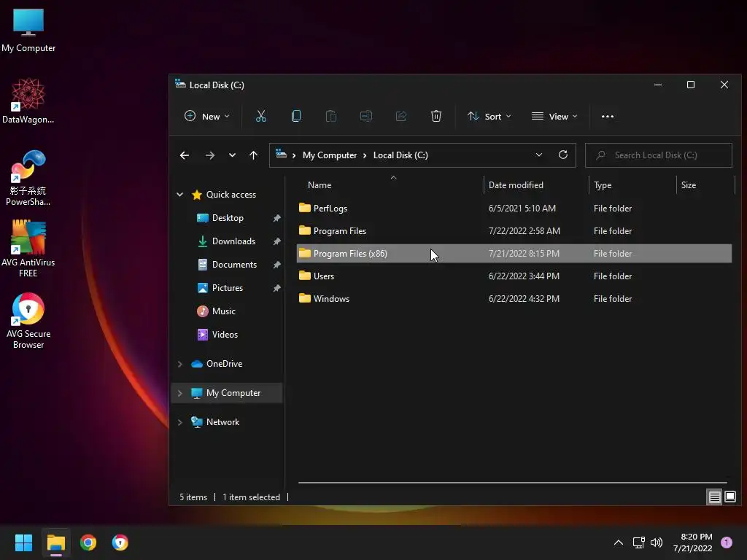The height and width of the screenshot is (560, 747).
Task: Open Google Chrome from taskbar
Action: tap(88, 542)
